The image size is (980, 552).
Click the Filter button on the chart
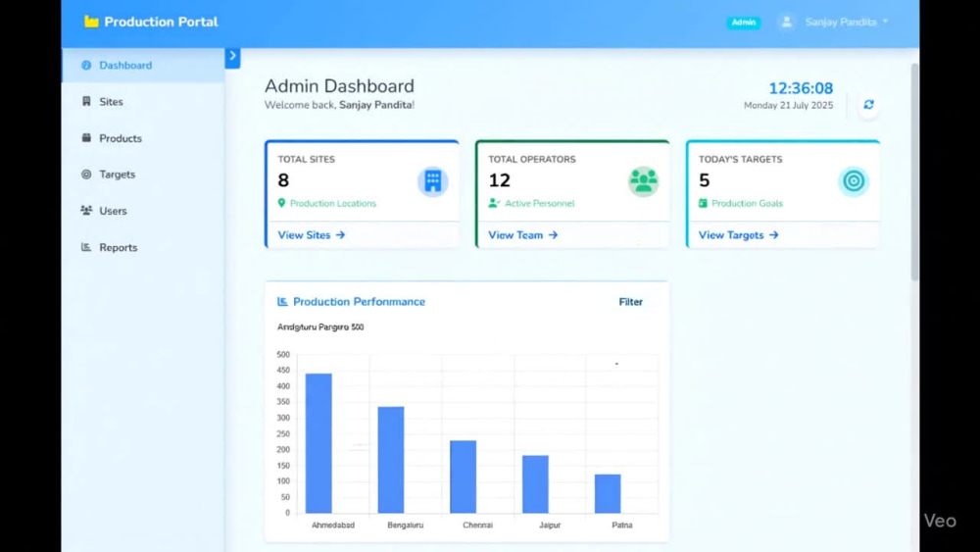tap(630, 302)
